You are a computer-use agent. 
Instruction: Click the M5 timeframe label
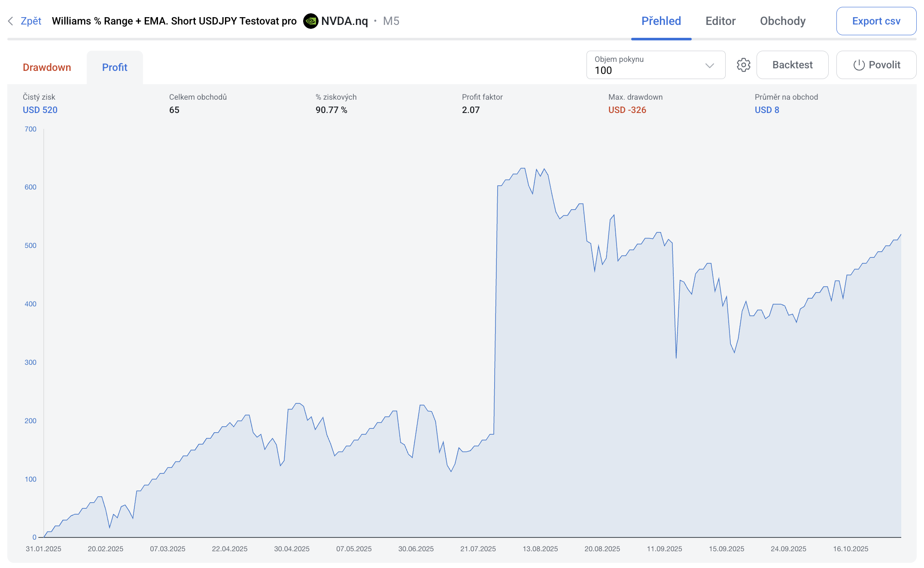(391, 21)
